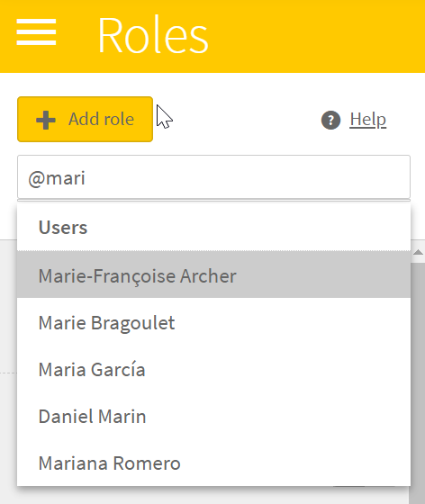Click the Users group header in the dropdown
The width and height of the screenshot is (425, 504).
(63, 227)
